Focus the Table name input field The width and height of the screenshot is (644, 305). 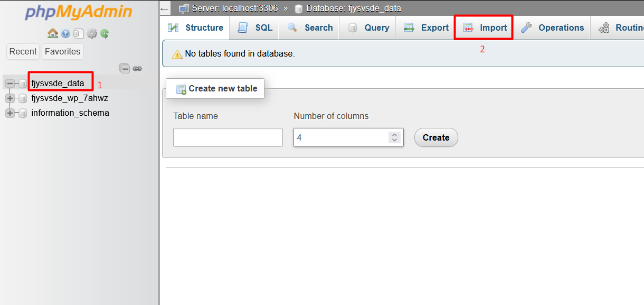(x=228, y=137)
